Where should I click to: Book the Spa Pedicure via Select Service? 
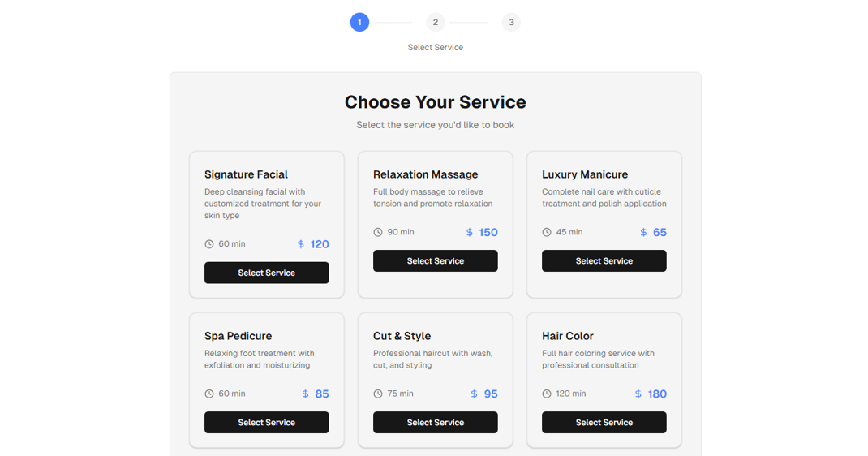coord(266,422)
